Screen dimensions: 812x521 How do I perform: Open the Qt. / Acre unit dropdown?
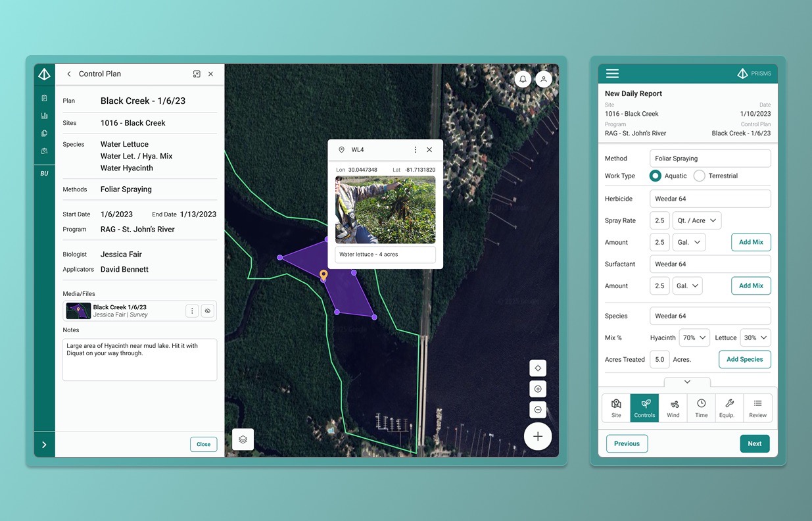pos(697,220)
